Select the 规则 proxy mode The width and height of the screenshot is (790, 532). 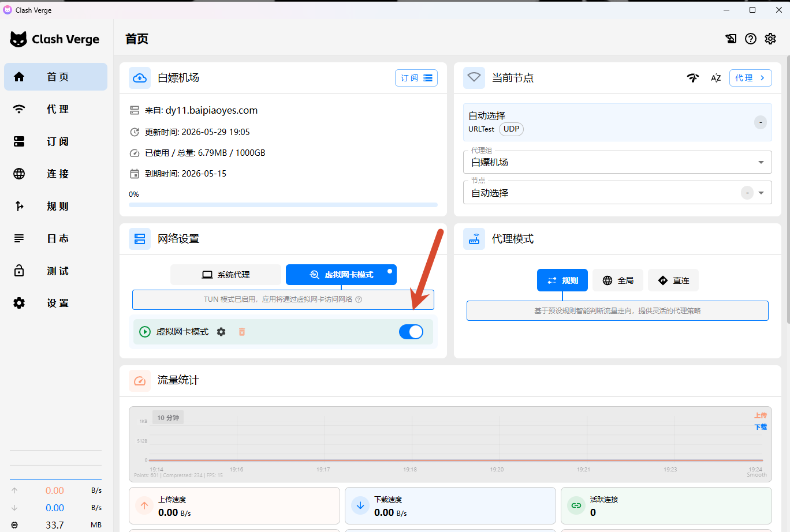(562, 280)
